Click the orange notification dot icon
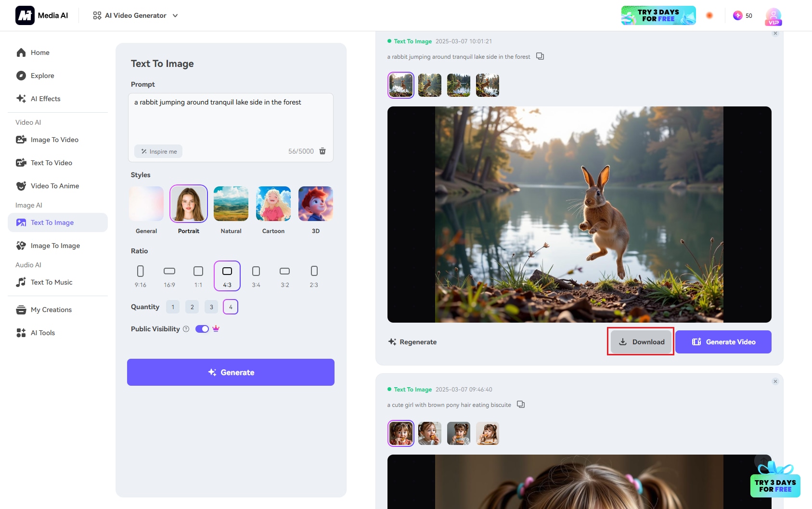Image resolution: width=812 pixels, height=509 pixels. tap(709, 15)
